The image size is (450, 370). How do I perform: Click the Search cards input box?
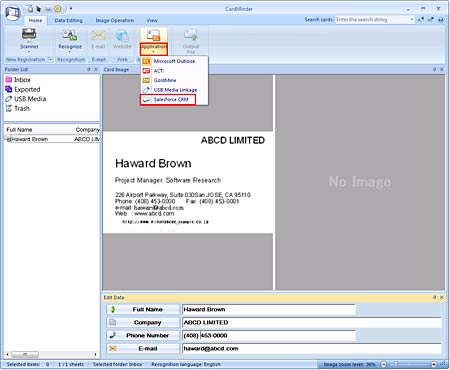tap(372, 20)
